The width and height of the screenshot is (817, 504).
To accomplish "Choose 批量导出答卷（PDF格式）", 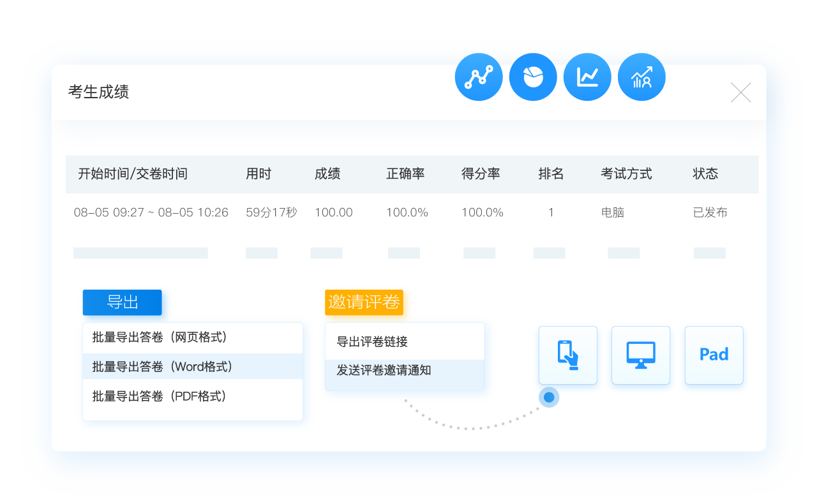I will click(x=193, y=396).
